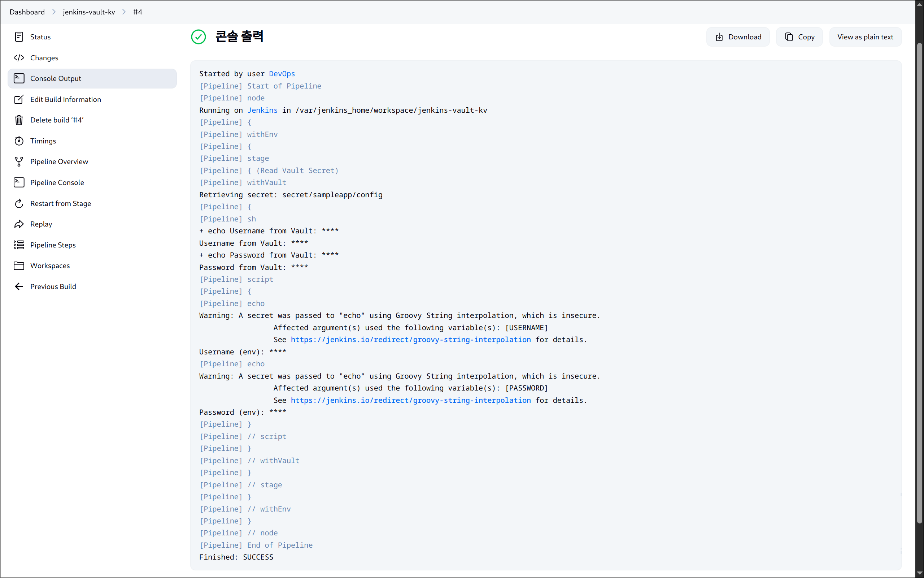The image size is (924, 578).
Task: Click the clipboard icon in Copy button
Action: (x=789, y=37)
